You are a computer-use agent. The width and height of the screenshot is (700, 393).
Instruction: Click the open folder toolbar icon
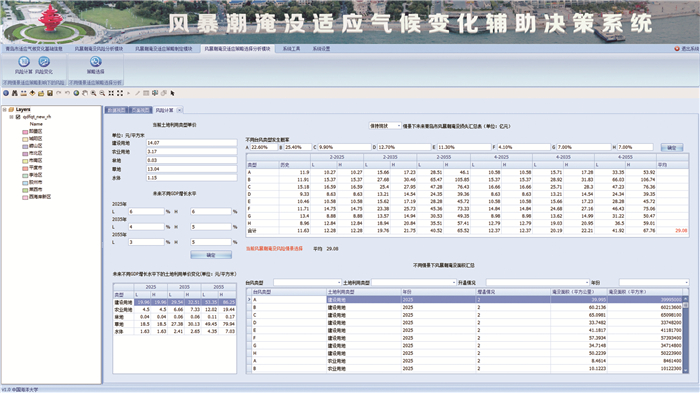point(41,93)
